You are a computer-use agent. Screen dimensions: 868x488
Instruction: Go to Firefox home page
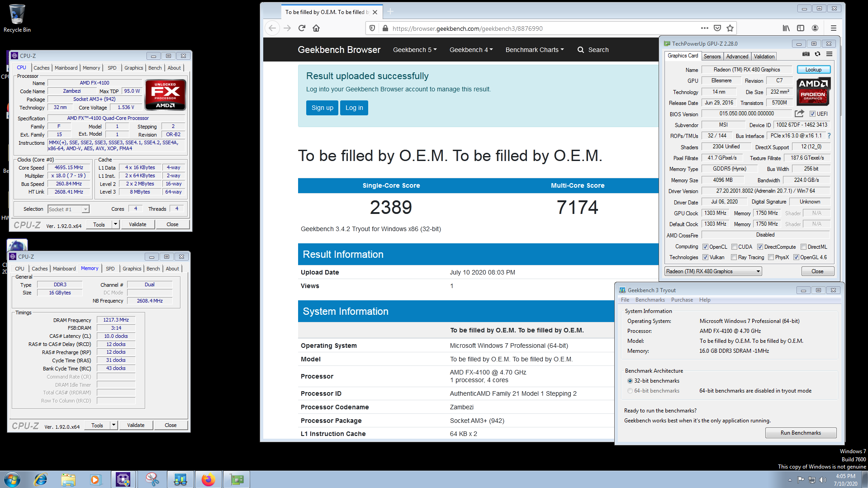point(316,28)
